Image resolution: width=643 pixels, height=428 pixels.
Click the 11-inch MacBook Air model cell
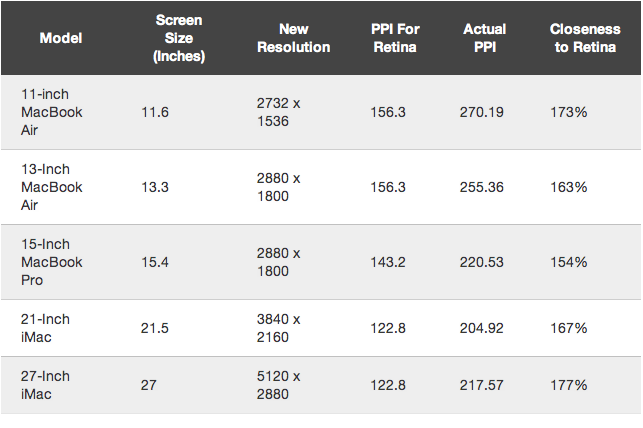coord(52,112)
